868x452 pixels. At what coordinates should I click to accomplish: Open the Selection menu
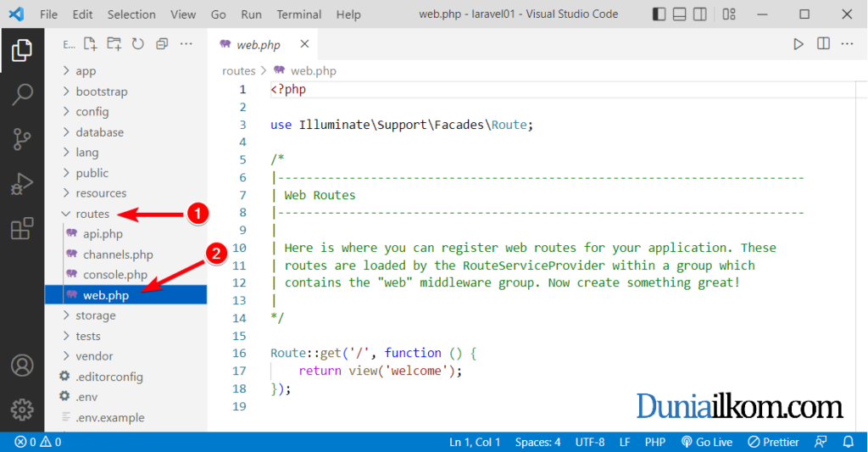(x=131, y=14)
